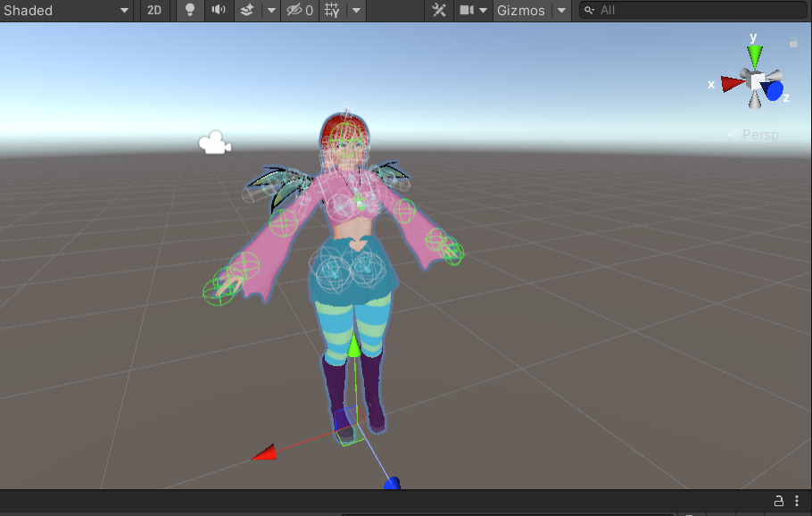Click green sphere collider on the avatar's lower raised hand
This screenshot has width=812, height=516.
pyautogui.click(x=219, y=292)
